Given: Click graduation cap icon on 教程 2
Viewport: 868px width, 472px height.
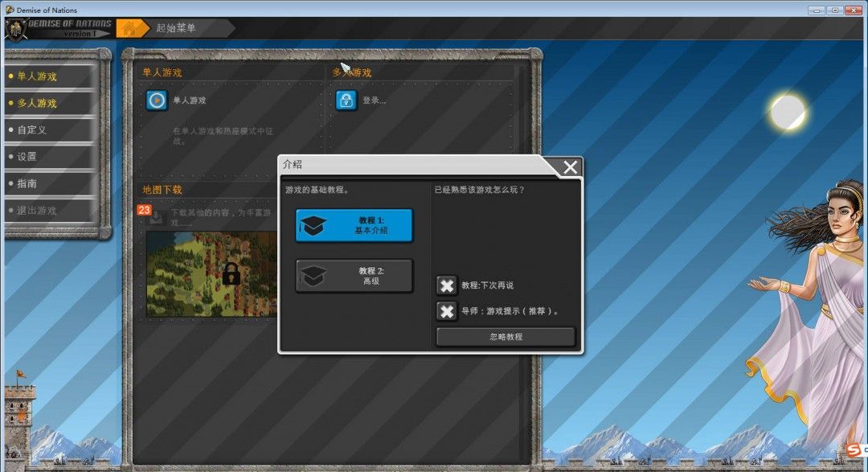Looking at the screenshot, I should [313, 276].
